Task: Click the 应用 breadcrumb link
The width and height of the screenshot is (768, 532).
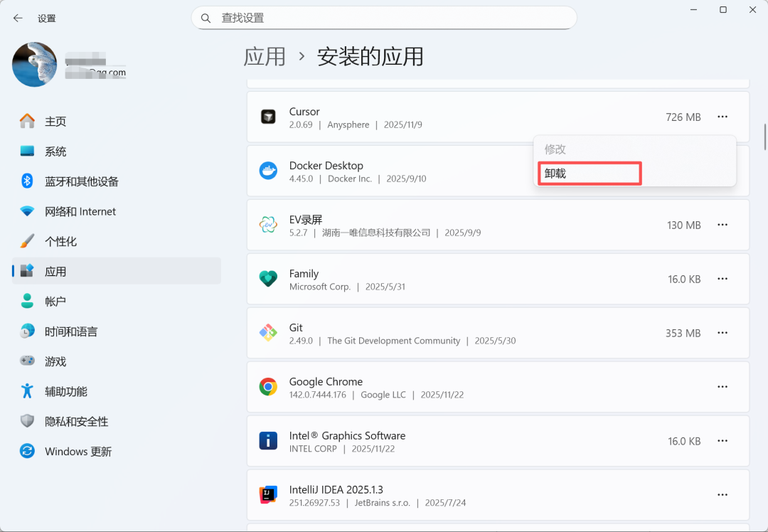Action: coord(265,56)
